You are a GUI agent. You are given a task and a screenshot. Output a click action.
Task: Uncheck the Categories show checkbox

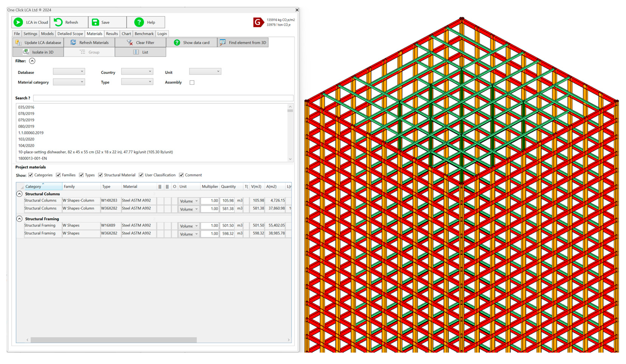(x=30, y=175)
